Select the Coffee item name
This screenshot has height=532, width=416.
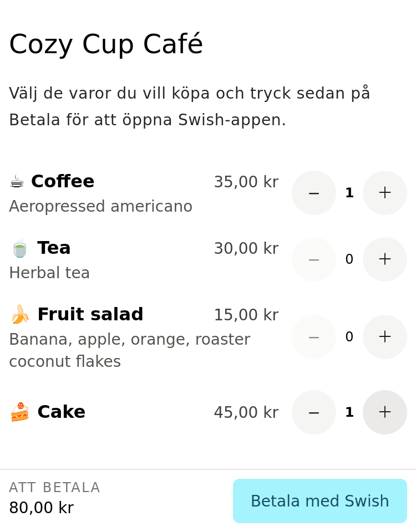(x=63, y=182)
